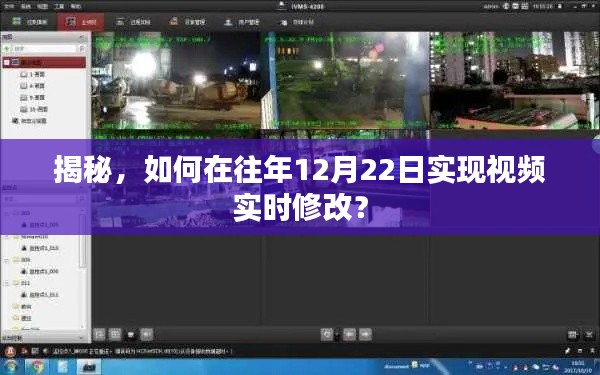
Task: Click the icon beside the view search field
Action: [82, 49]
